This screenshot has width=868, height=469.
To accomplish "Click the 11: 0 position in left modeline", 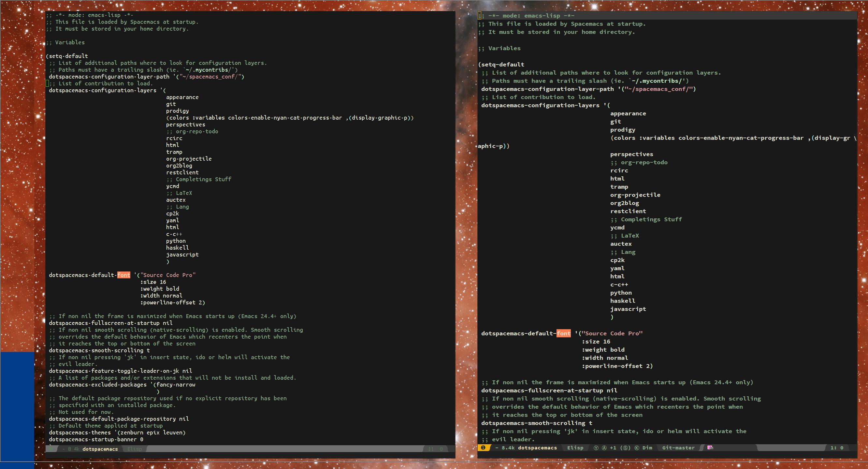I will pyautogui.click(x=435, y=449).
